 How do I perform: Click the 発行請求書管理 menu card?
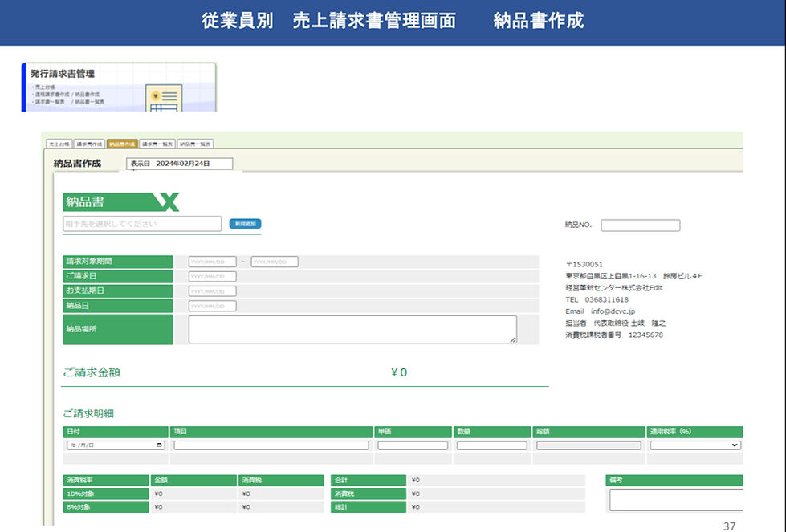(119, 87)
